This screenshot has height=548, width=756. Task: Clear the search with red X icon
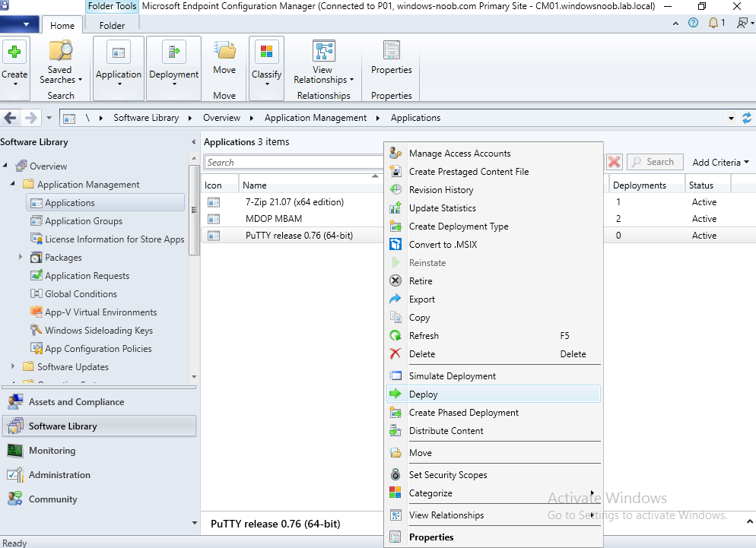[x=615, y=162]
